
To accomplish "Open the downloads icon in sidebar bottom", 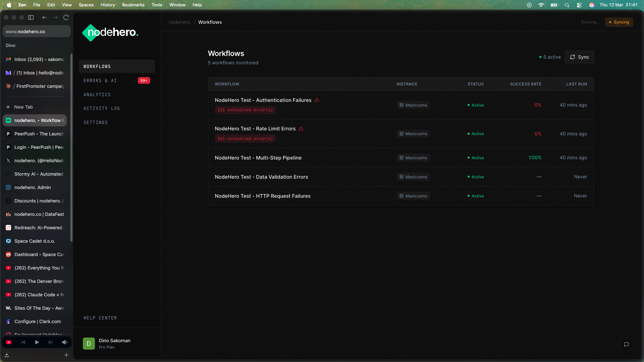I will coord(7,355).
